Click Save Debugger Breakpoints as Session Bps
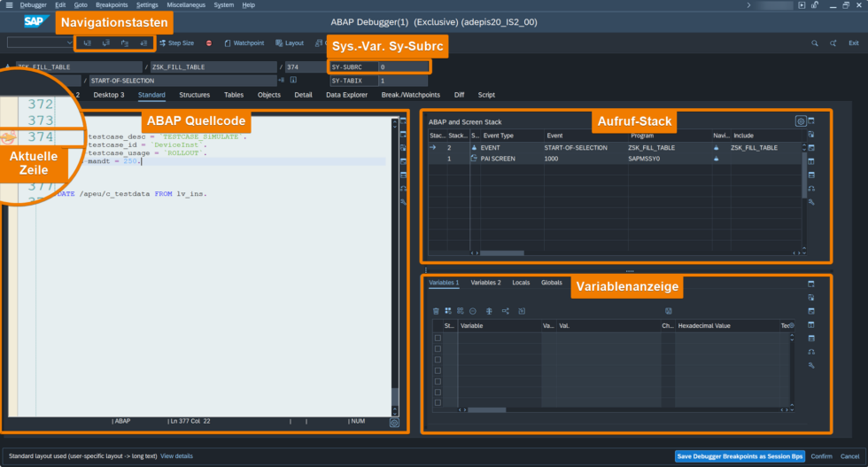868x467 pixels. point(740,456)
